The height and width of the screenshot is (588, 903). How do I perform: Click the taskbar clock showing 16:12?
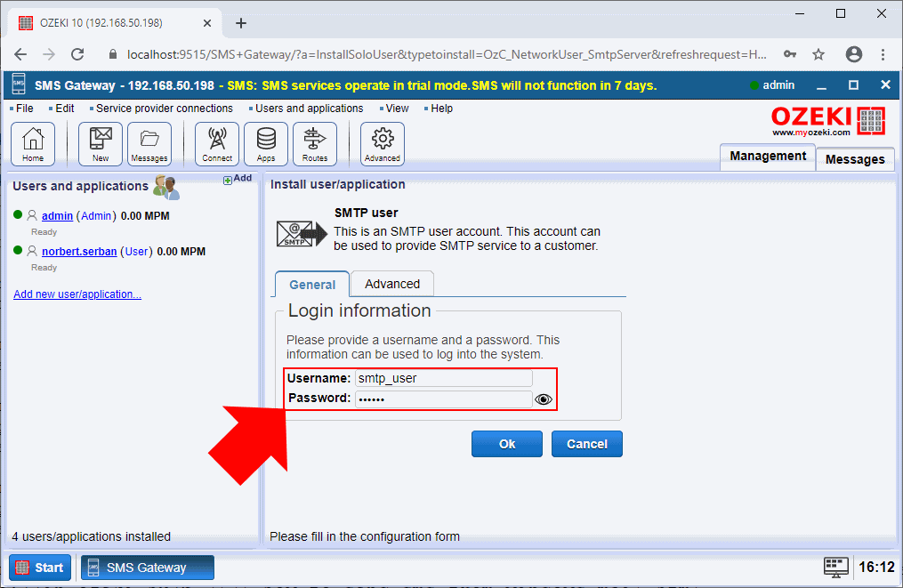point(876,568)
